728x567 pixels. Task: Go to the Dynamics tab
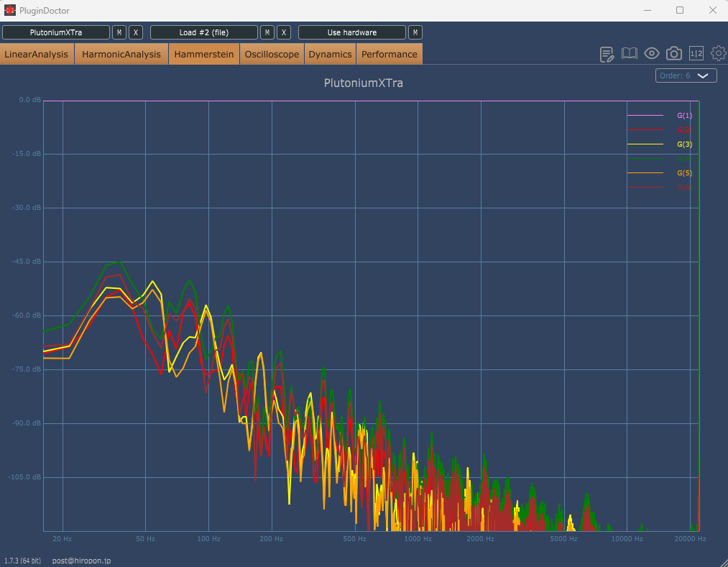pos(330,55)
